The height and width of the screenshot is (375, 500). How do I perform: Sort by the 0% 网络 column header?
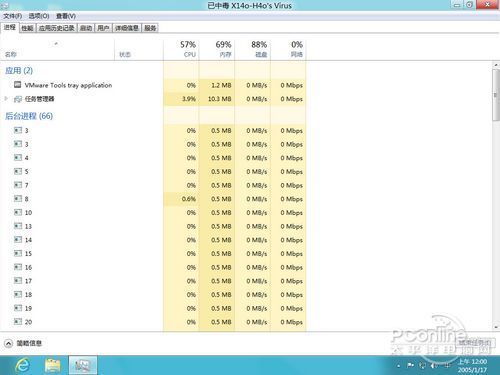[288, 49]
